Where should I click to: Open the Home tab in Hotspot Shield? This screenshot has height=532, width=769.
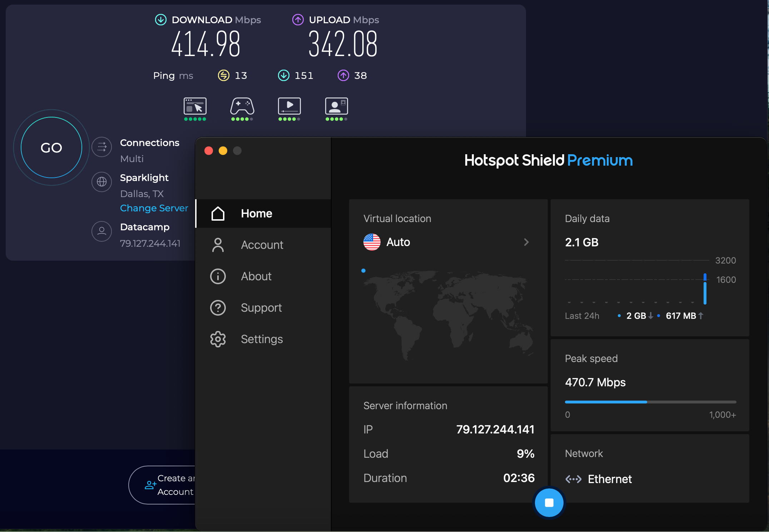(x=264, y=214)
